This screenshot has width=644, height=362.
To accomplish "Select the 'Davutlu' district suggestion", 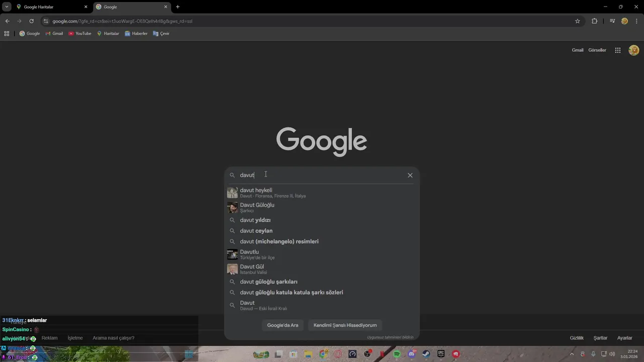I will [x=322, y=254].
